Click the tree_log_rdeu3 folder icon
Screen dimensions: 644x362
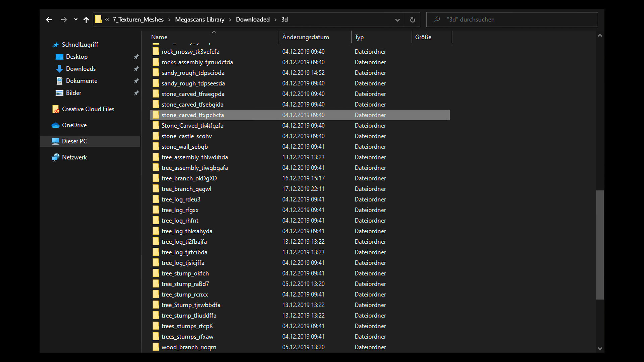[x=156, y=199]
